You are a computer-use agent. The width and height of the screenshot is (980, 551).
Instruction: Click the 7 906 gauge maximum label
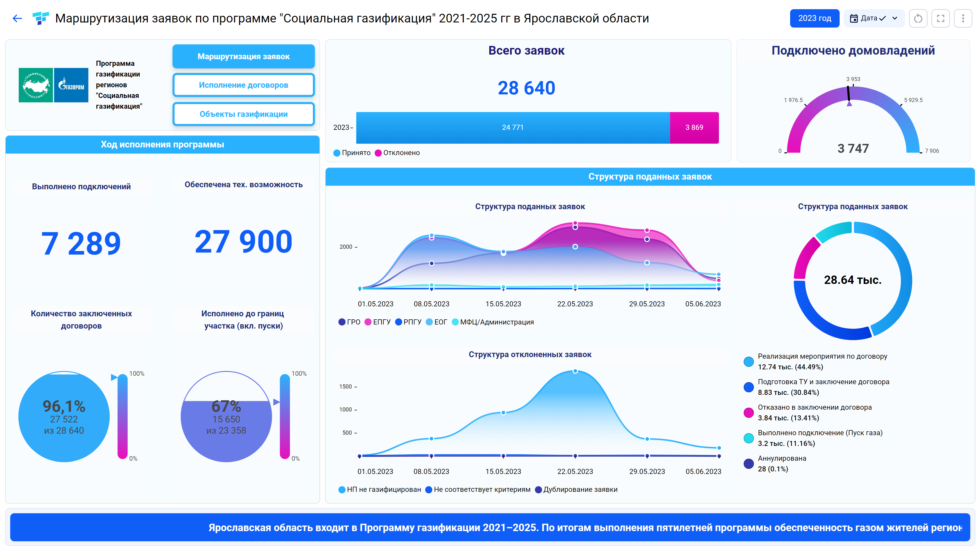[932, 151]
